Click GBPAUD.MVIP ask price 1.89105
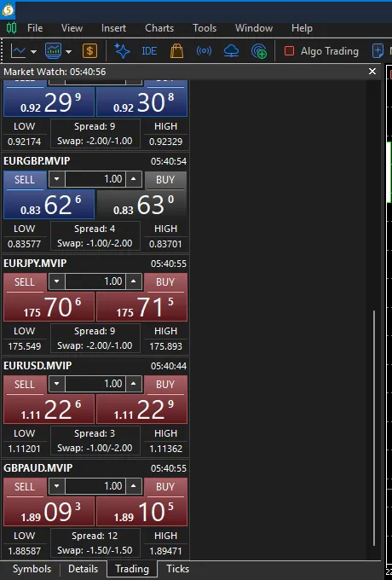 [141, 512]
